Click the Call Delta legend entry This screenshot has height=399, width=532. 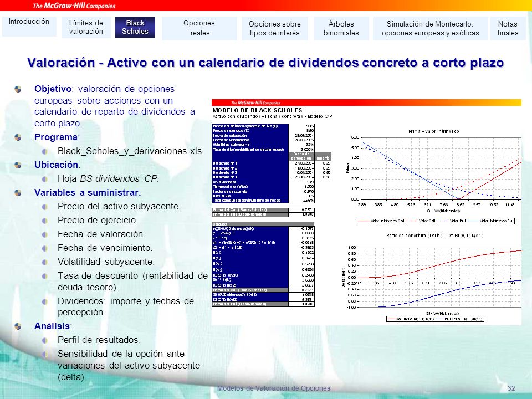click(x=411, y=319)
